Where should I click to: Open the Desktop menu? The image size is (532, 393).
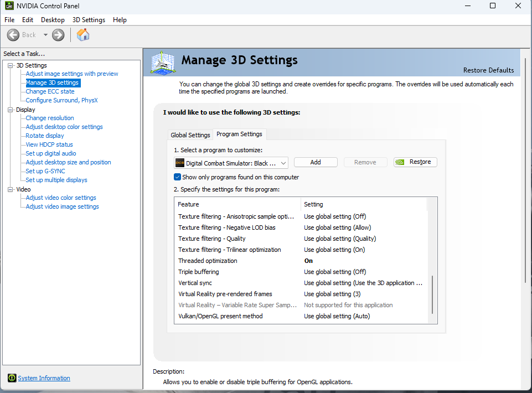[x=53, y=20]
